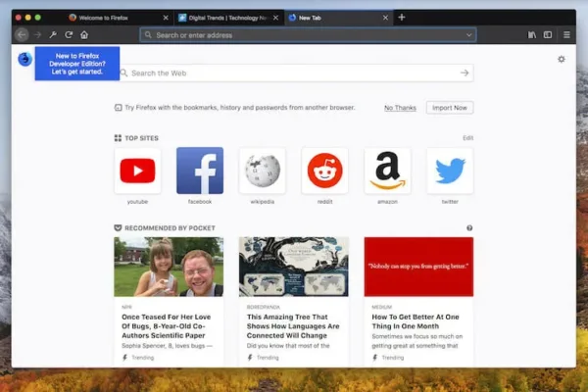
Task: Focus the Search or enter address bar
Action: pyautogui.click(x=309, y=35)
